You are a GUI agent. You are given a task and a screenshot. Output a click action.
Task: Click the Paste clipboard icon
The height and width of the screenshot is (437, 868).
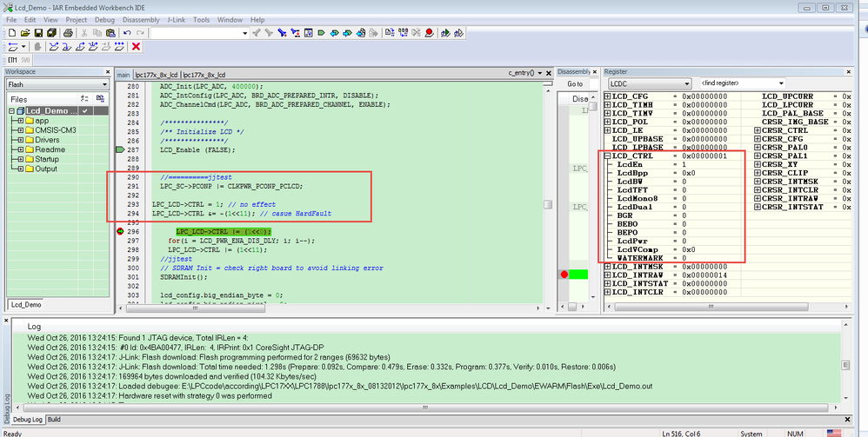point(110,33)
